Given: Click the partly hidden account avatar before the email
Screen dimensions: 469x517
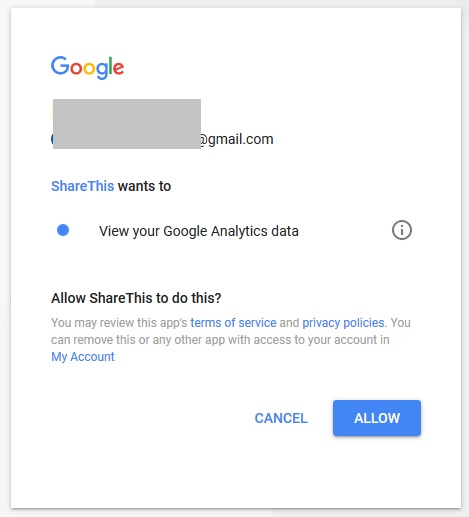Looking at the screenshot, I should coord(52,139).
